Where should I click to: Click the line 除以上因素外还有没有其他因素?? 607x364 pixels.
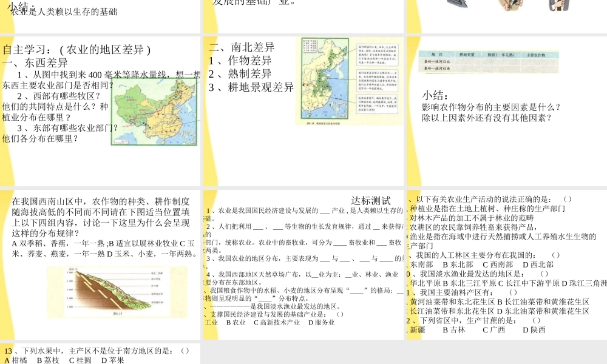[487, 118]
